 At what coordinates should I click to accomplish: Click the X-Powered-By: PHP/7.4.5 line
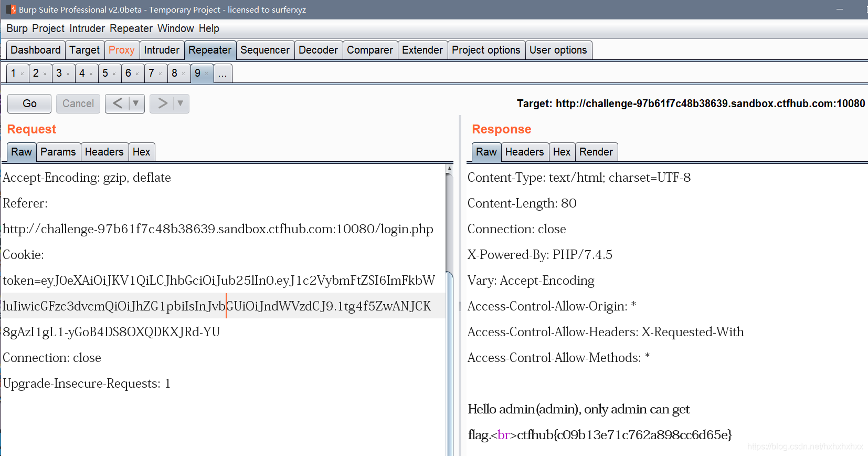pos(540,255)
